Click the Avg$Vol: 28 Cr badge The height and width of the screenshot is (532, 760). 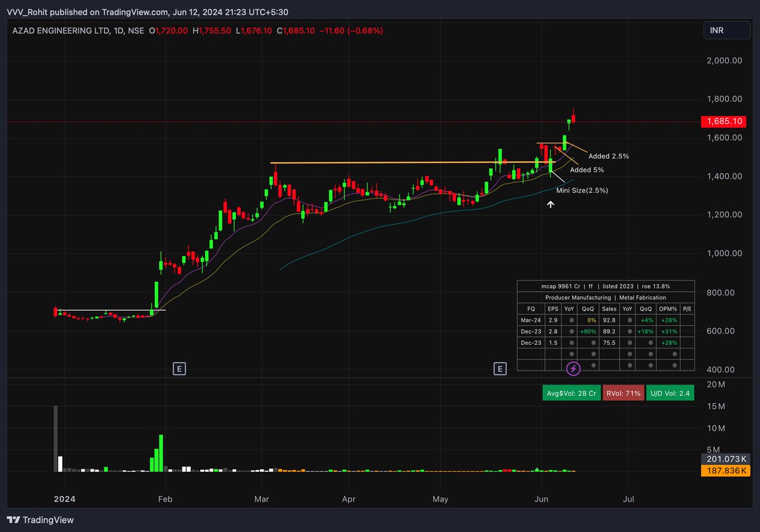coord(571,393)
